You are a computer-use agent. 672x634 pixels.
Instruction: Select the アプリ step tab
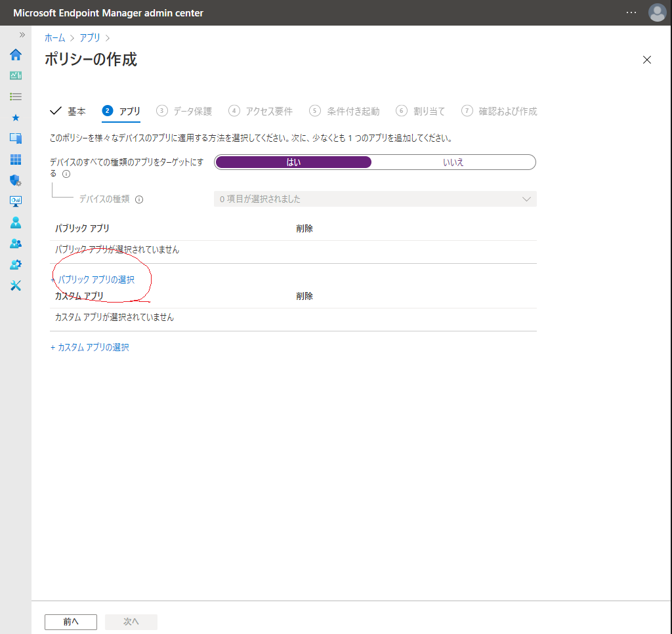(121, 112)
